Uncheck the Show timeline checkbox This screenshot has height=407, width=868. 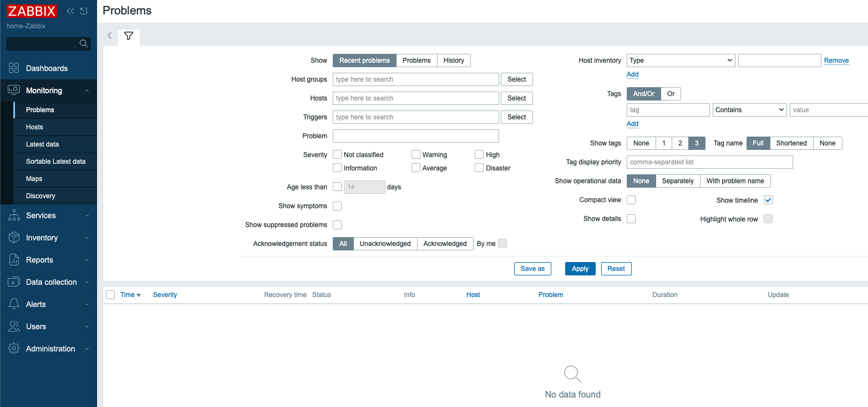[x=768, y=200]
